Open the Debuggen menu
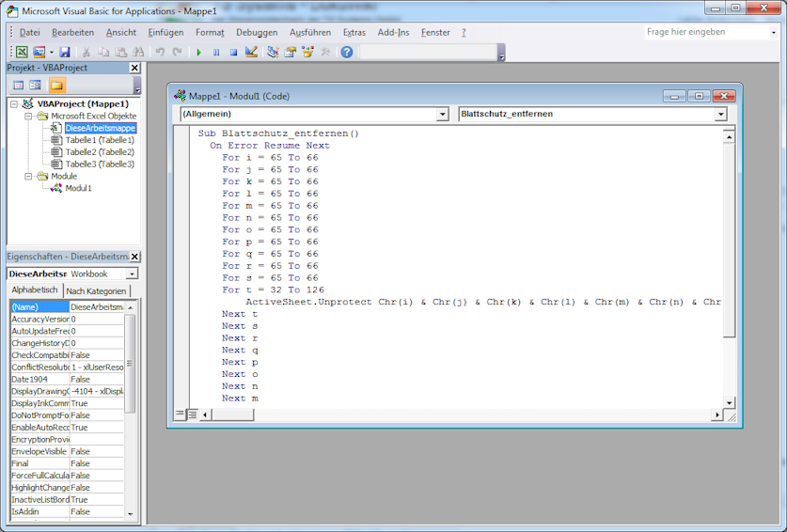The width and height of the screenshot is (787, 532). [256, 32]
